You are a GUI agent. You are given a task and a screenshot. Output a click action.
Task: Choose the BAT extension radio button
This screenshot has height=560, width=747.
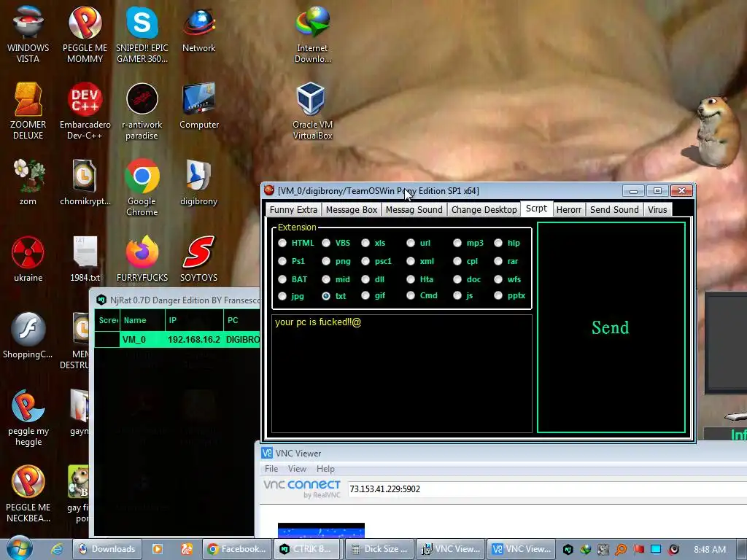point(282,279)
